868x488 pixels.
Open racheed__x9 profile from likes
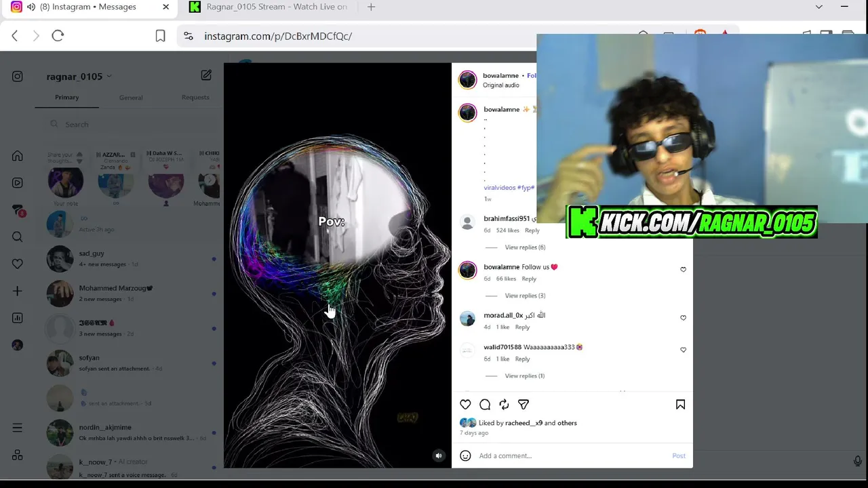point(524,423)
